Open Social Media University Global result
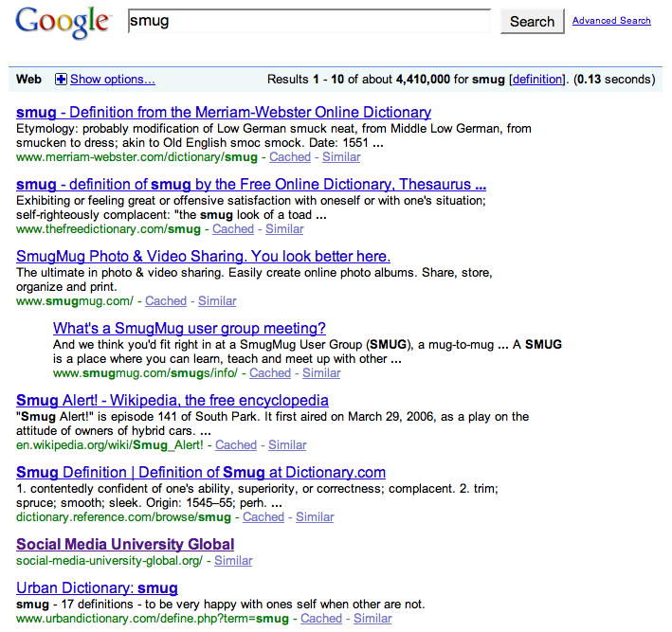The image size is (672, 632). pyautogui.click(x=125, y=545)
